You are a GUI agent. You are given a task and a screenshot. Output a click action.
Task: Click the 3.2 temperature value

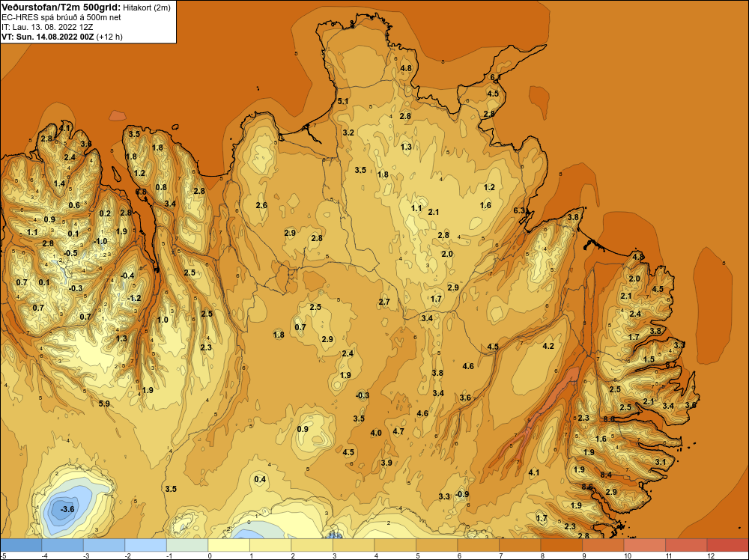pos(348,133)
